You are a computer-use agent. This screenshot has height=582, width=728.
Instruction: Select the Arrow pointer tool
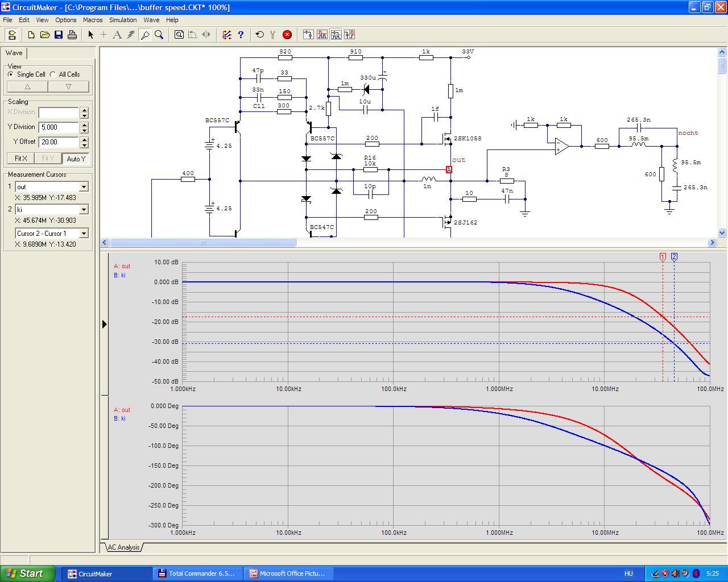click(x=90, y=35)
